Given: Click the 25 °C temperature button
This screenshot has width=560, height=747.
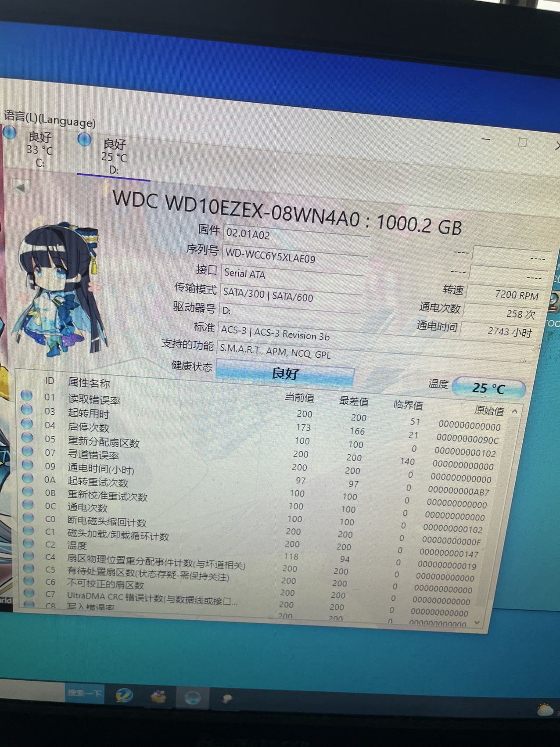Looking at the screenshot, I should coord(488,388).
